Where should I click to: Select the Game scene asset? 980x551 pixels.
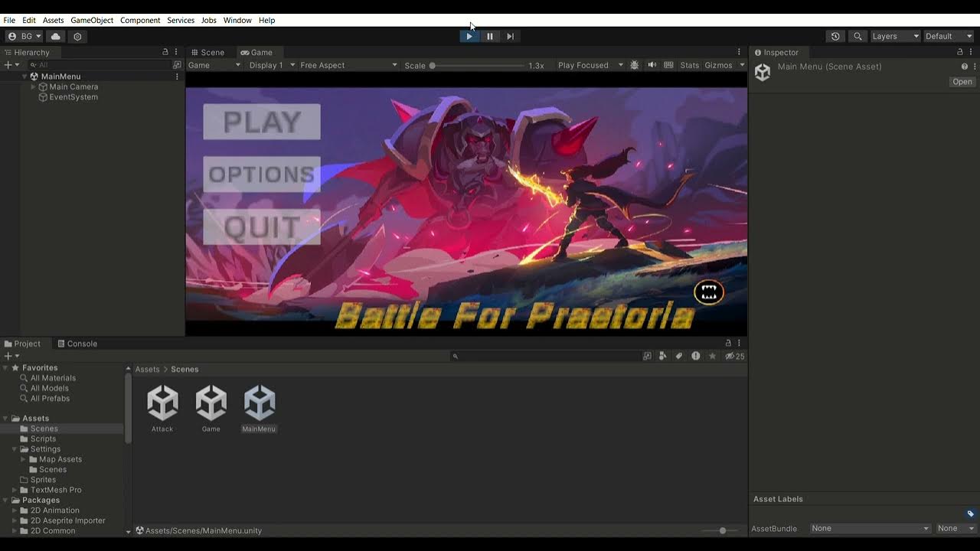pyautogui.click(x=211, y=409)
